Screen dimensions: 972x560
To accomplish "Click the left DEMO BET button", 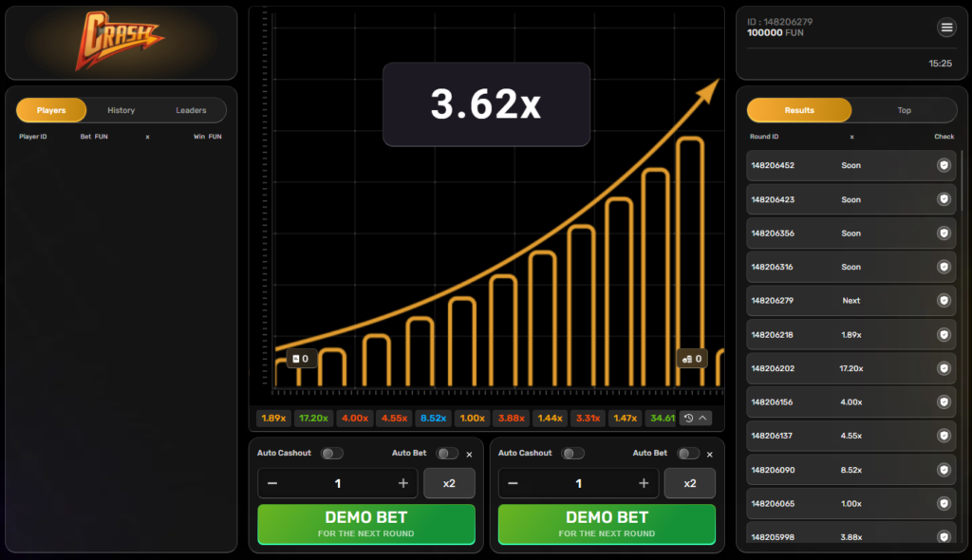I will coord(366,524).
